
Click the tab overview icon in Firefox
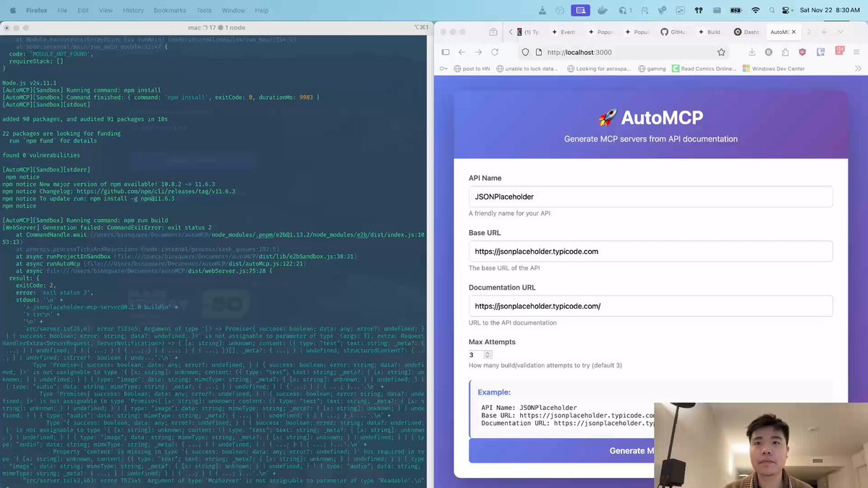(x=493, y=32)
